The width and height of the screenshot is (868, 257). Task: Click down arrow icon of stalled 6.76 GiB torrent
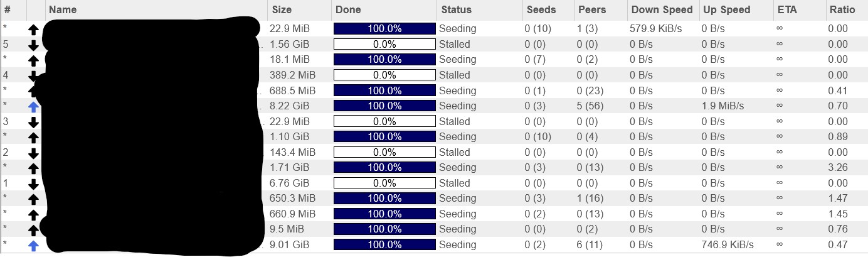tap(34, 184)
